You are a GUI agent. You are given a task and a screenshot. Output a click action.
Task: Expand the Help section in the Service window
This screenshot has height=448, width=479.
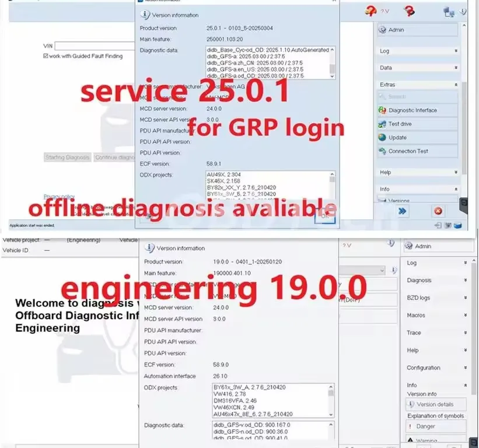click(418, 173)
